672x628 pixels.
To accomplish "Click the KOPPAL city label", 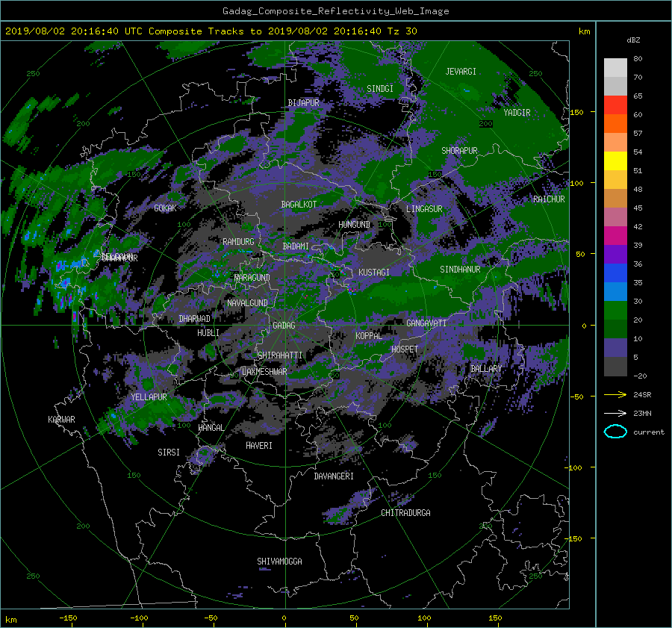I will click(369, 335).
